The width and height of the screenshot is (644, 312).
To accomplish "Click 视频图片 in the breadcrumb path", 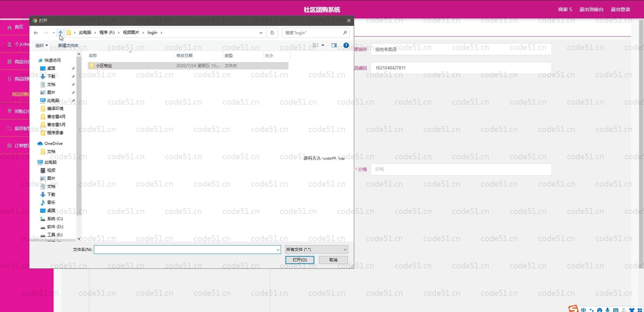I will point(131,32).
